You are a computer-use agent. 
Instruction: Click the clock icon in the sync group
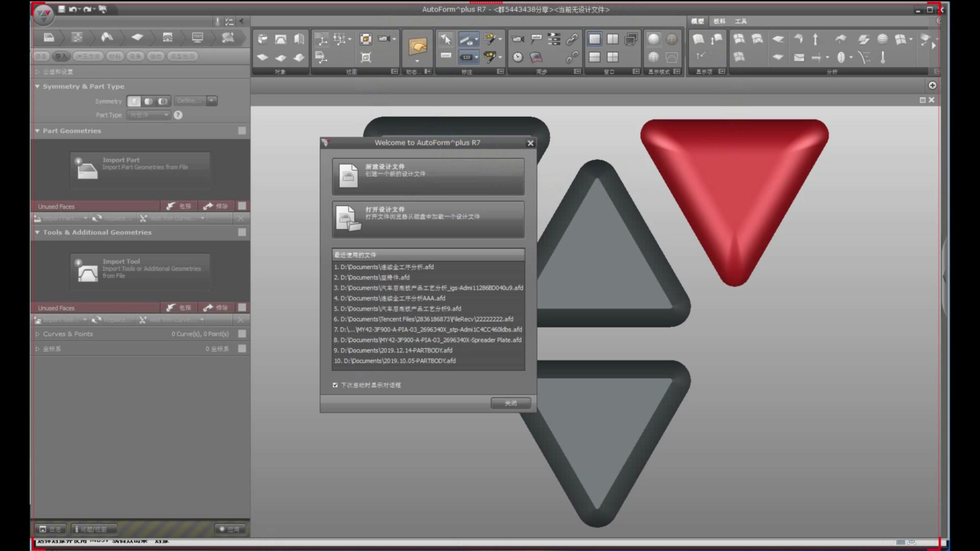click(x=518, y=57)
